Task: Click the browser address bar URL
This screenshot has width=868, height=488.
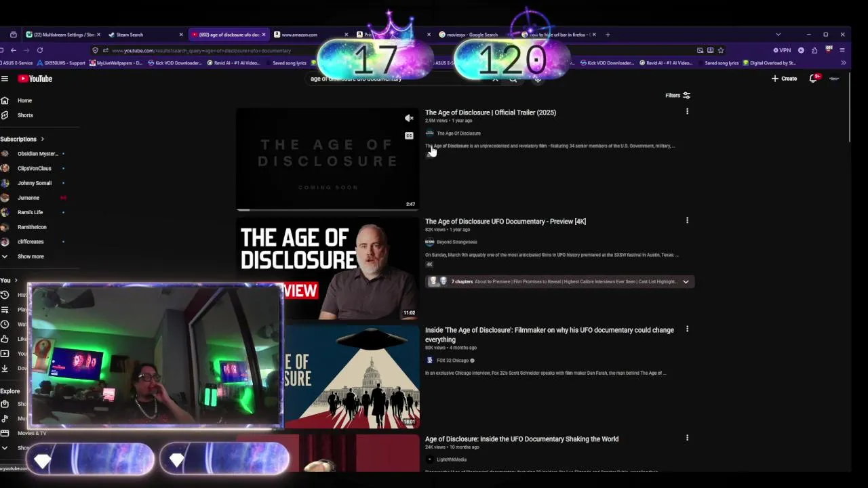Action: click(x=201, y=50)
